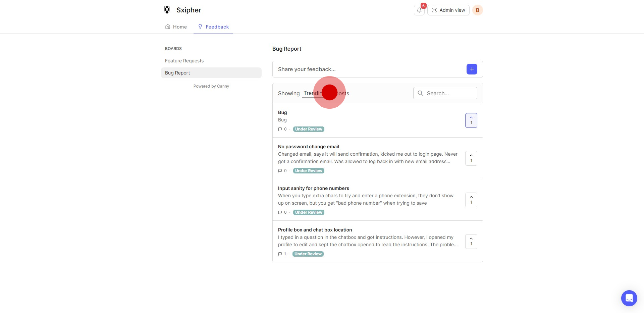Open the chat messenger bubble icon
Image resolution: width=644 pixels, height=313 pixels.
[x=629, y=298]
